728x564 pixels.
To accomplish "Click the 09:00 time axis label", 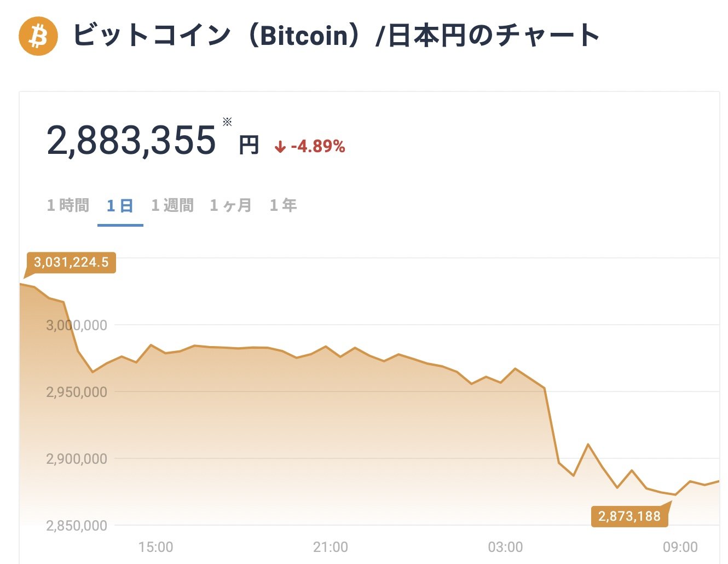I will [x=680, y=547].
